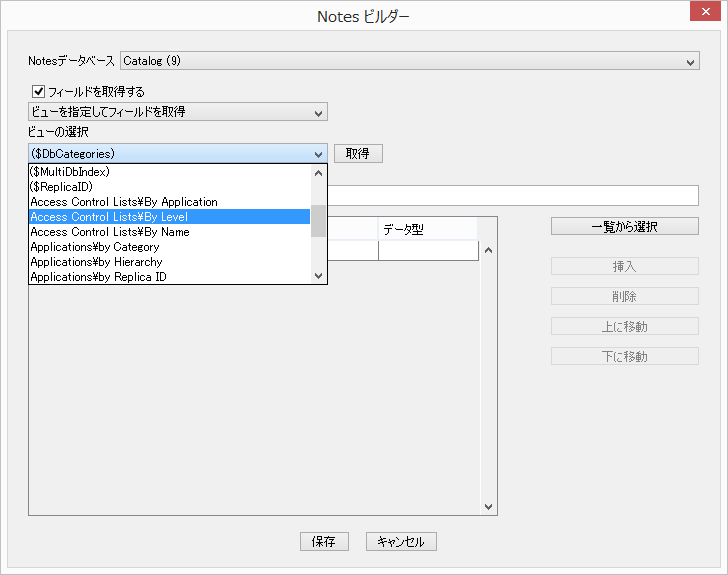Choose Applications¥by Replica ID entry
This screenshot has height=575, width=728.
(170, 277)
